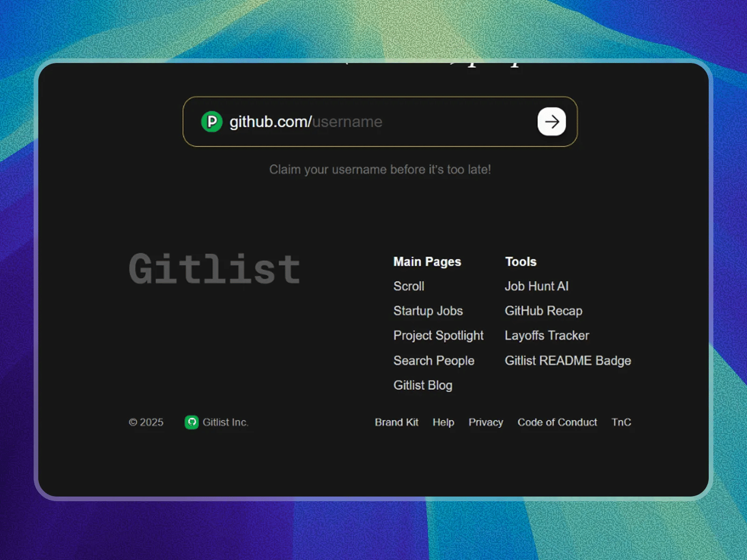The height and width of the screenshot is (560, 747).
Task: View the Privacy policy link
Action: 486,422
